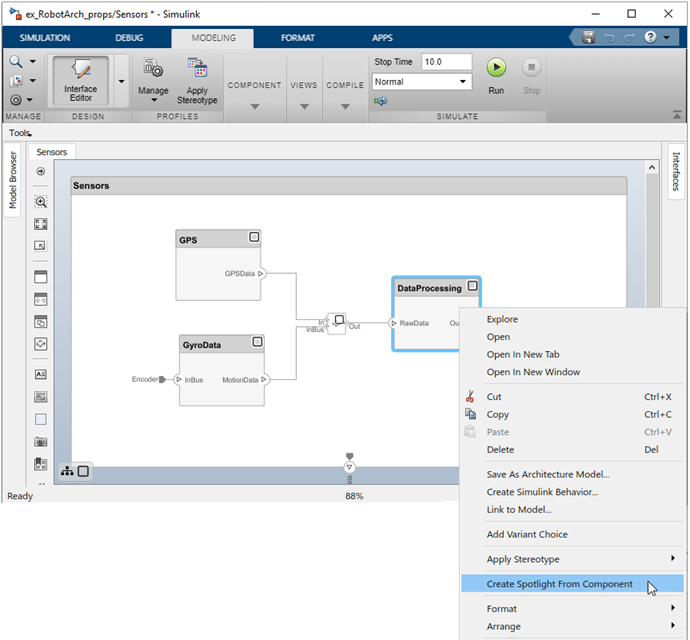Switch to the APPS tab

pyautogui.click(x=382, y=38)
